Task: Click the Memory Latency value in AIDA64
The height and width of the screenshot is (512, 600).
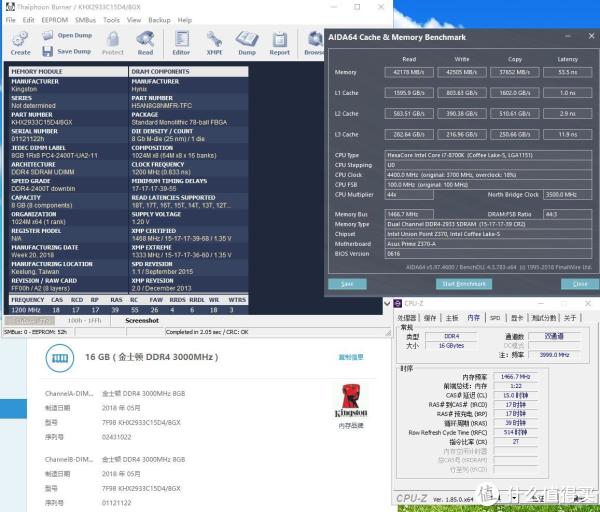Action: coord(567,72)
